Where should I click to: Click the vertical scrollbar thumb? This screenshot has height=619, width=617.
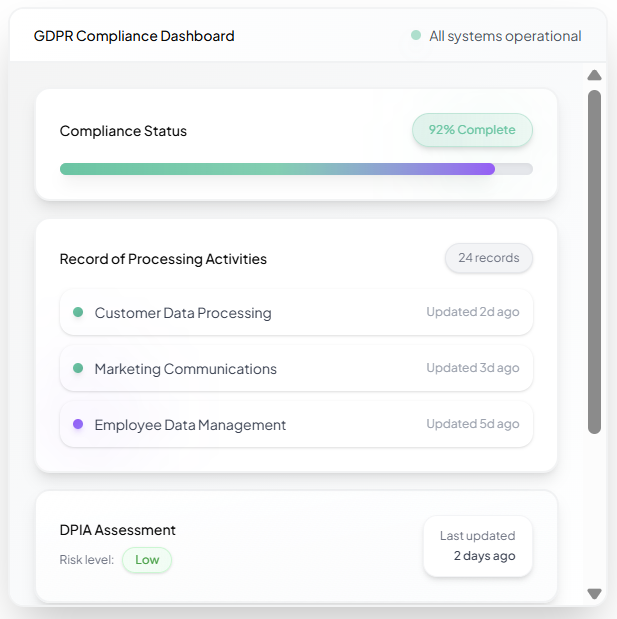coord(594,262)
